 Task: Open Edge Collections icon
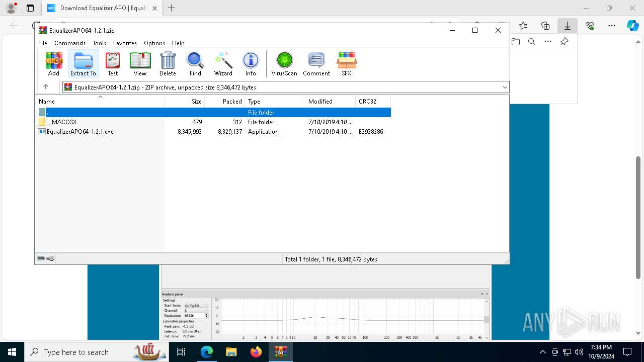545,26
